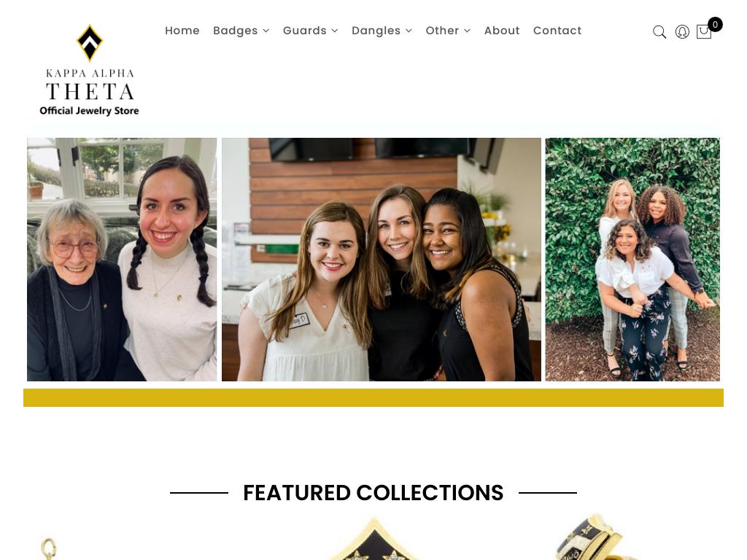Click the Featured Collections heading
747x560 pixels.
coord(373,493)
